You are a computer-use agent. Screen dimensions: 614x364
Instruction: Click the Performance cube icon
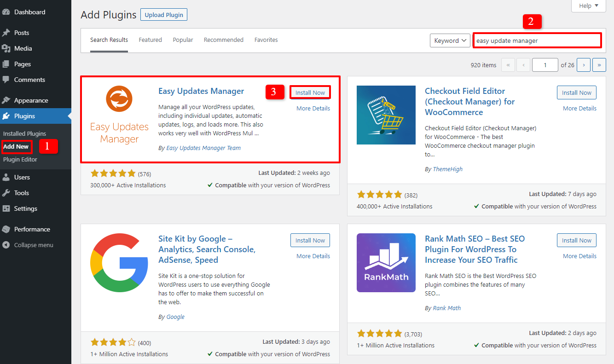tap(6, 229)
